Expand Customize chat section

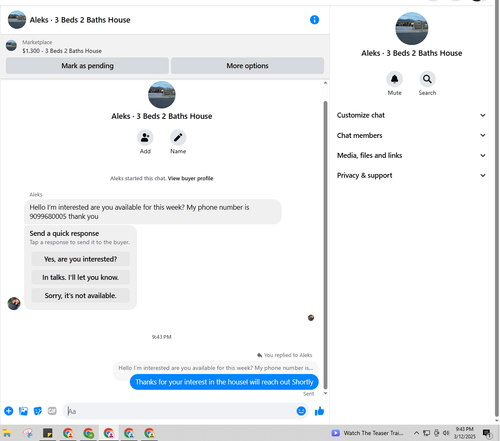(x=411, y=115)
